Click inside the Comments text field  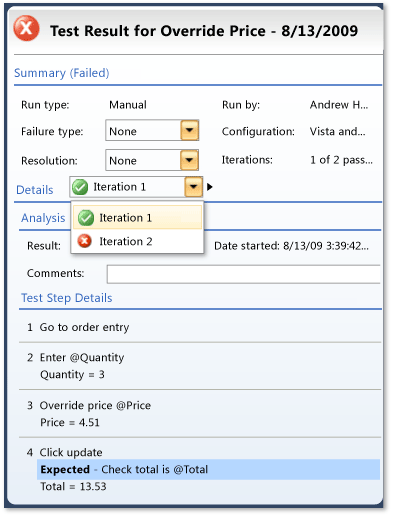coord(243,274)
